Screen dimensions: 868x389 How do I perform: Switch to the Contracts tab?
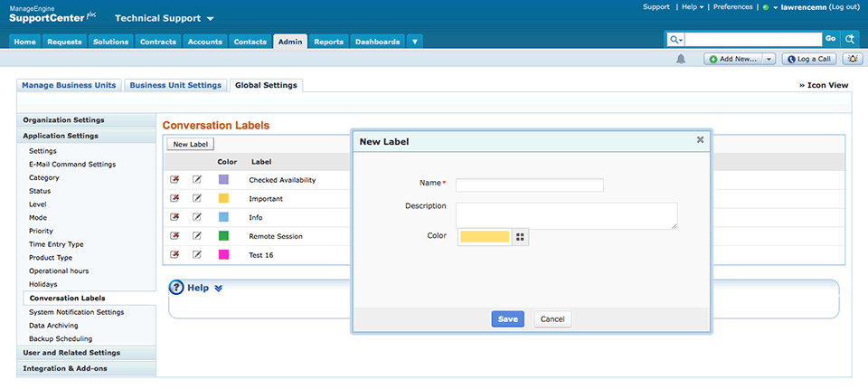[158, 42]
